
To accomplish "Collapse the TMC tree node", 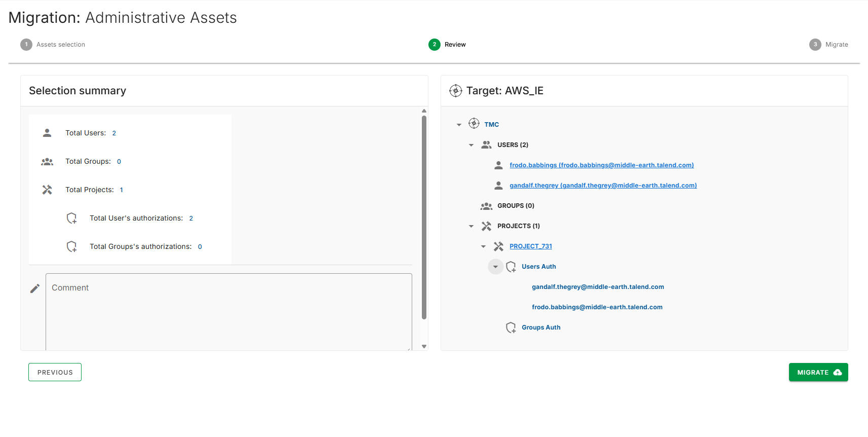I will point(459,125).
